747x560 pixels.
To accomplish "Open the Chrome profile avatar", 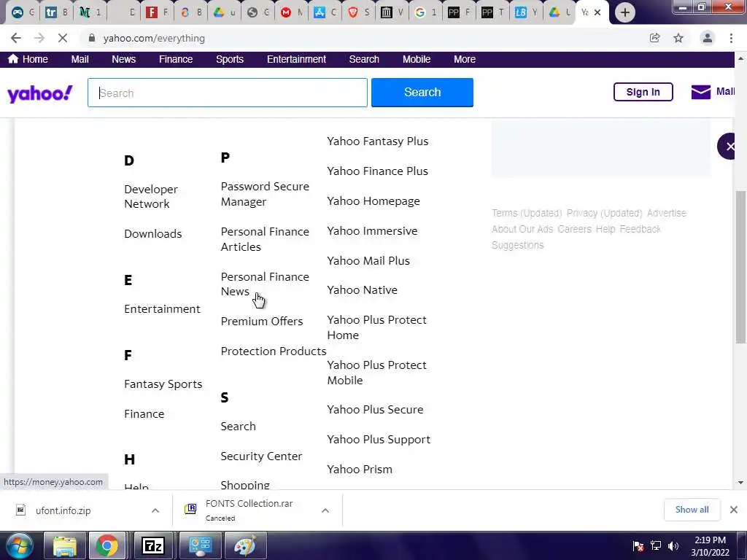I will [x=708, y=38].
